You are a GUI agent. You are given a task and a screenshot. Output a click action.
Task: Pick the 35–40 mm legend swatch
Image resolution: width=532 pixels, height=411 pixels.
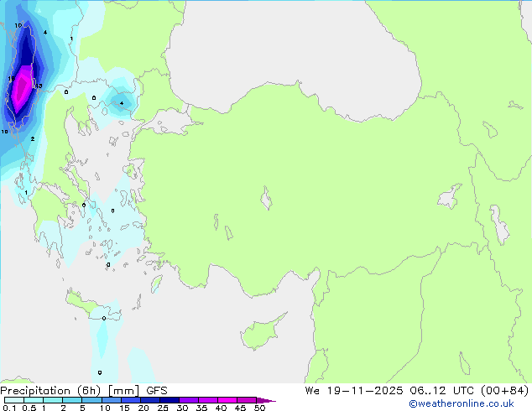click(207, 400)
